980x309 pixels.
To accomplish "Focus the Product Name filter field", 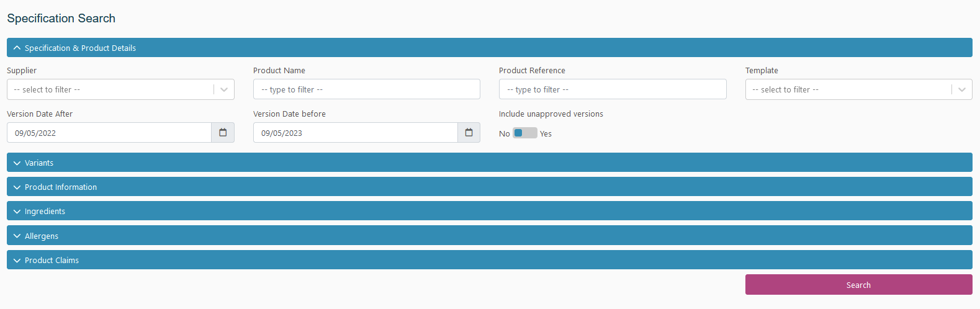I will 366,90.
